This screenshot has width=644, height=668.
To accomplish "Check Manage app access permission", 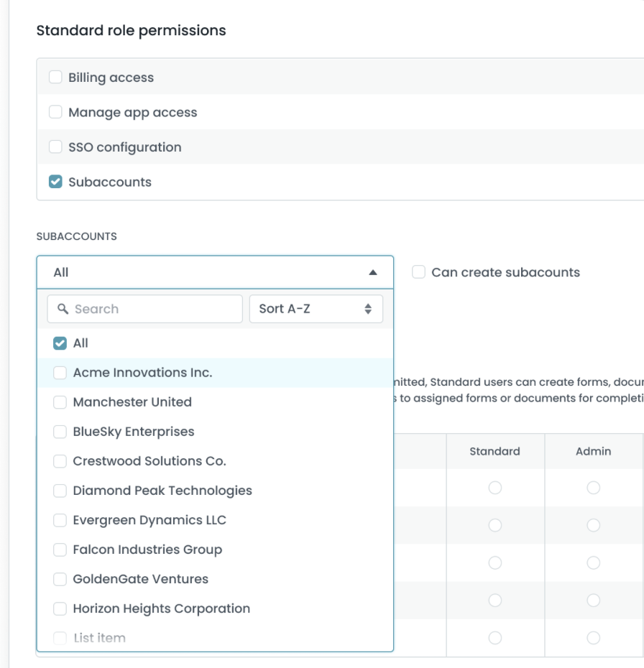I will click(55, 112).
